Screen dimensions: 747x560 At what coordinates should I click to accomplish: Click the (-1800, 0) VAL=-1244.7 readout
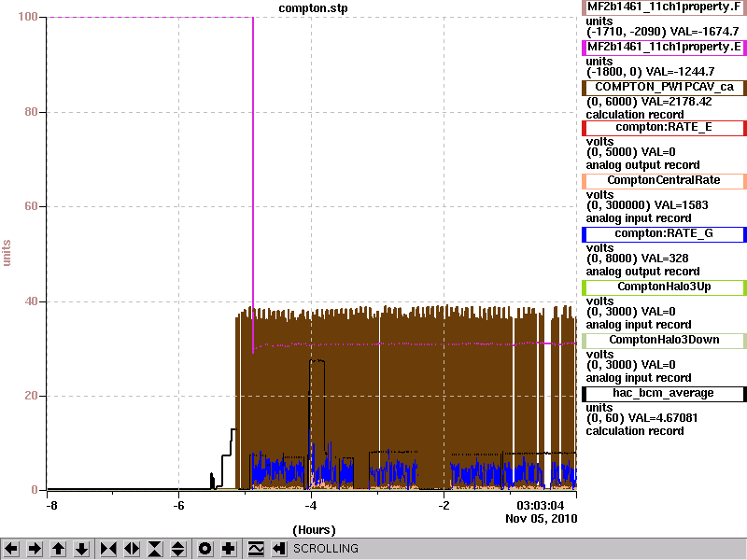pyautogui.click(x=650, y=72)
